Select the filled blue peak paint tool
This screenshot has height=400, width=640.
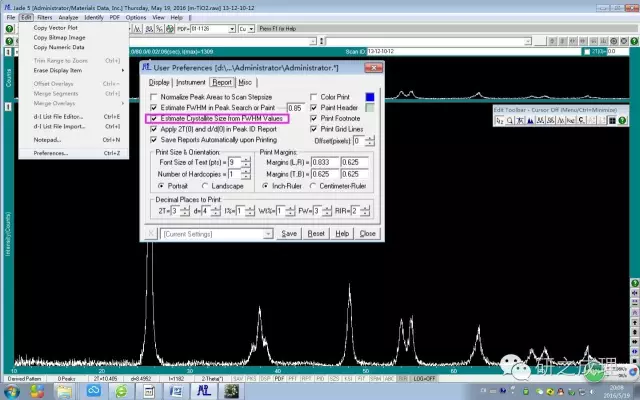click(530, 120)
